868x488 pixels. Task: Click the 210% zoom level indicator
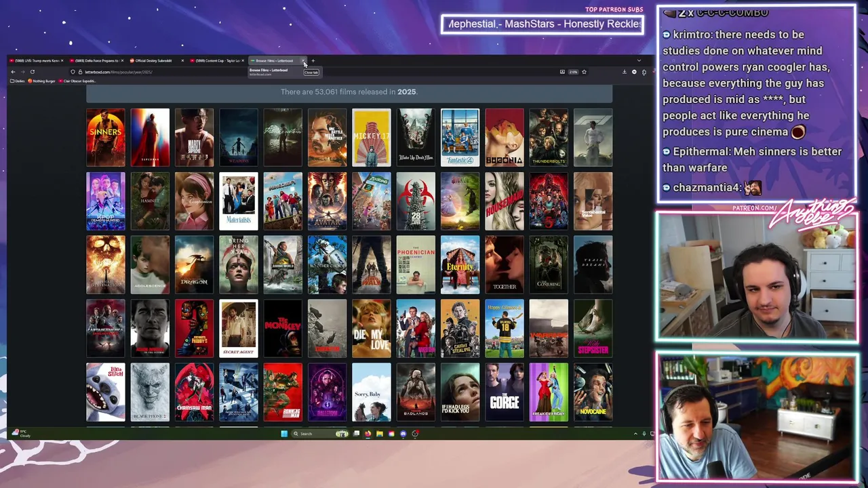click(x=573, y=72)
